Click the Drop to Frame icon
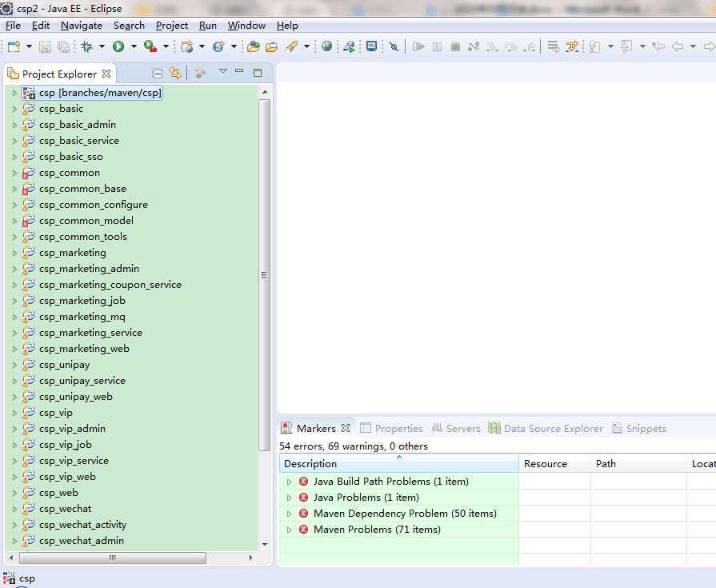 pos(554,46)
